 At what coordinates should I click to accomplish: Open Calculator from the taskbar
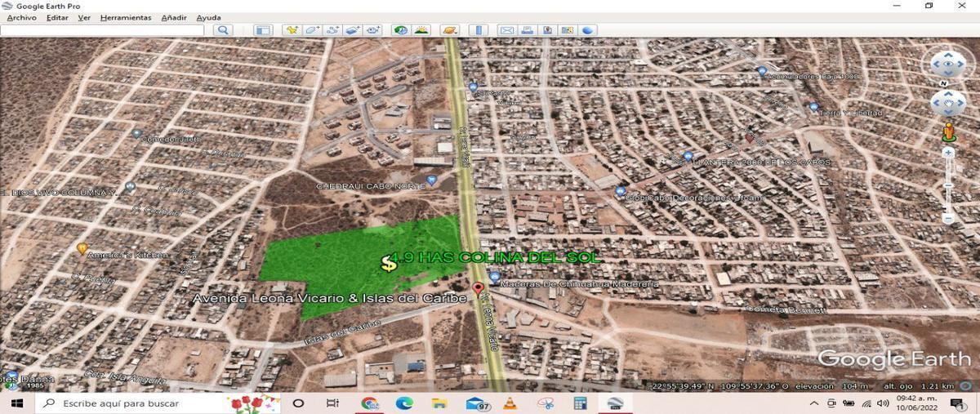580,403
